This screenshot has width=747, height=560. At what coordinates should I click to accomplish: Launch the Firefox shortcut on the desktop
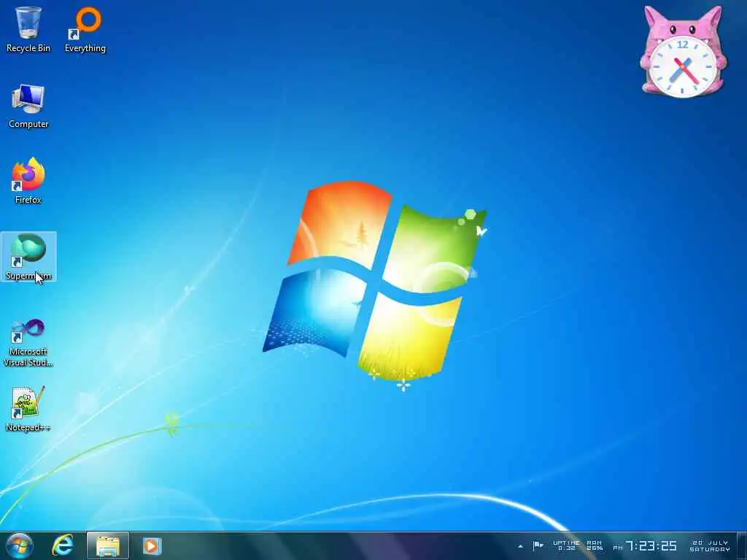[28, 181]
